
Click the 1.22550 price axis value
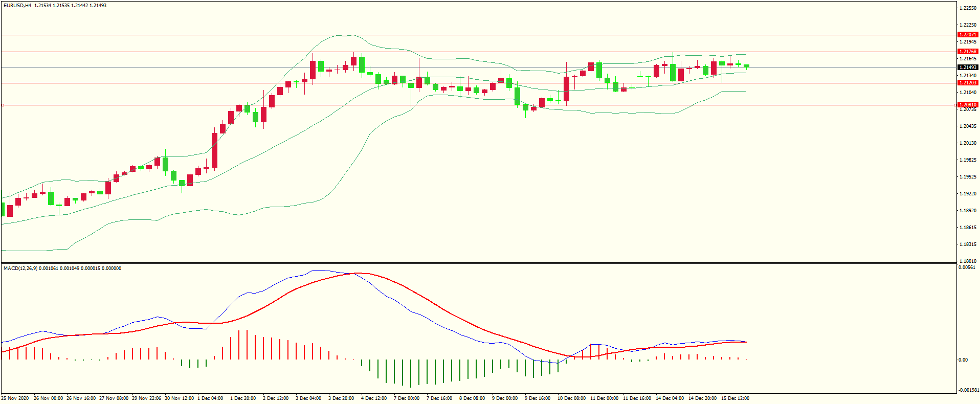pyautogui.click(x=968, y=8)
